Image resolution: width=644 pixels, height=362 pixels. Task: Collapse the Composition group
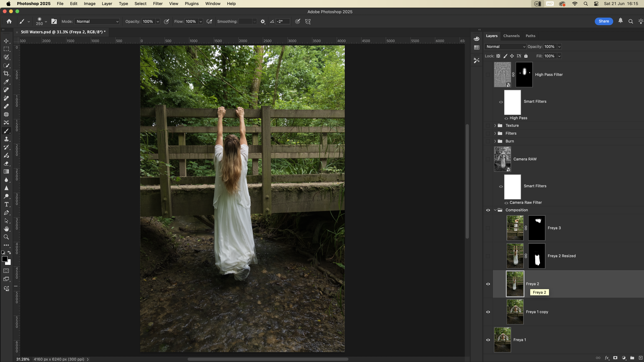pos(495,210)
